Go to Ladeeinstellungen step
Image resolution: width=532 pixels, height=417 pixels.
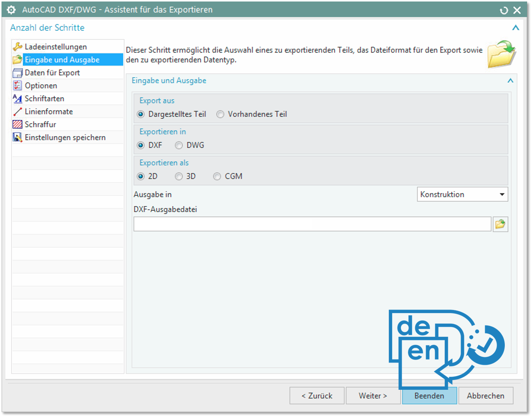(x=68, y=47)
